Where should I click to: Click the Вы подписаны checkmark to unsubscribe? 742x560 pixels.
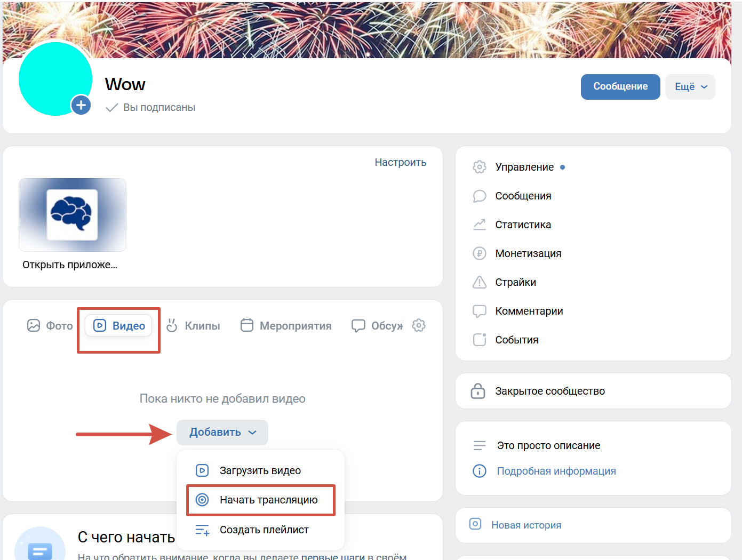[111, 107]
